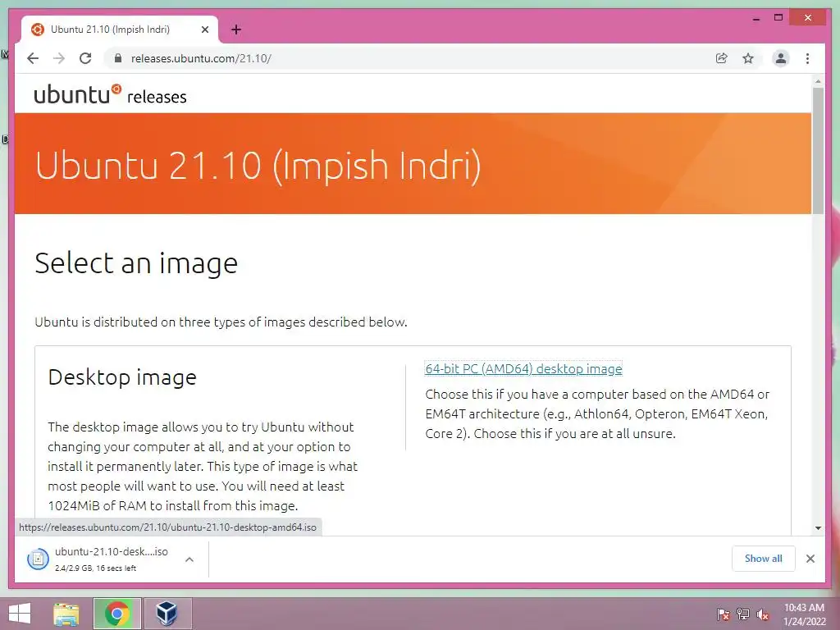Close the downloads bar

(810, 559)
